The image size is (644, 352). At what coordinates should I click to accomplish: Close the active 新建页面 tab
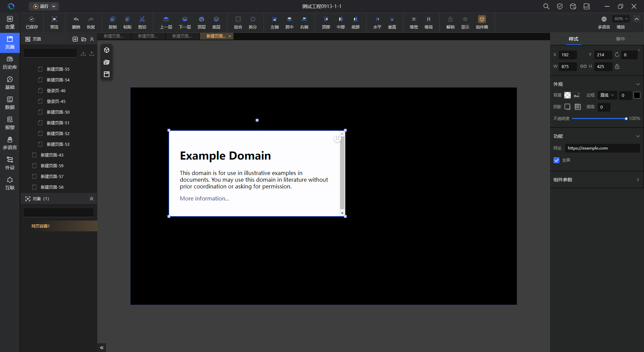click(230, 36)
